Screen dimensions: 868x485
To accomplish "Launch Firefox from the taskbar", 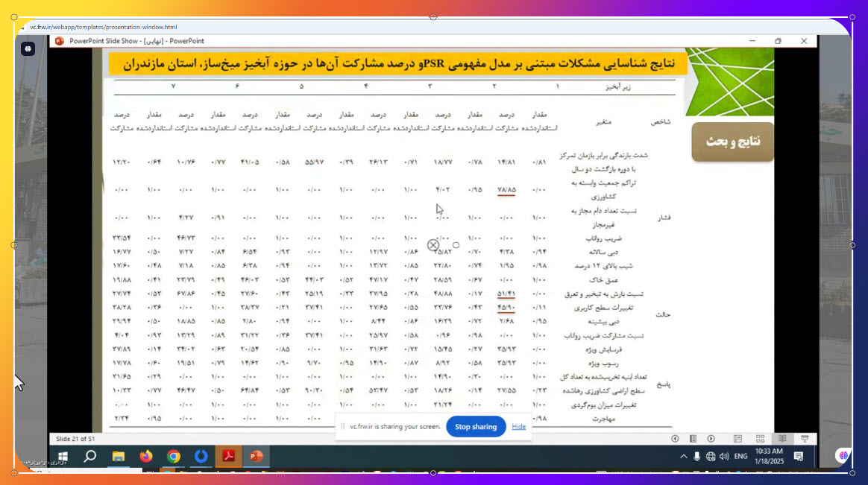I will pyautogui.click(x=145, y=456).
